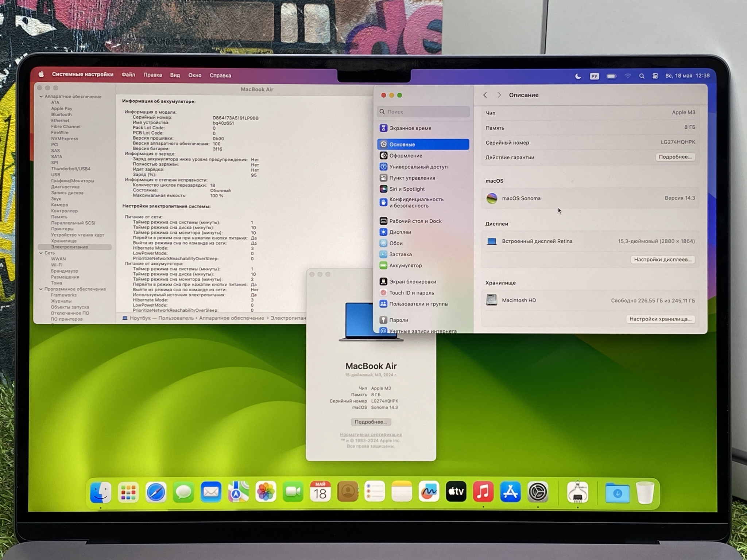This screenshot has height=560, width=747.
Task: Toggle Focus moon icon in menu bar
Action: [x=578, y=76]
